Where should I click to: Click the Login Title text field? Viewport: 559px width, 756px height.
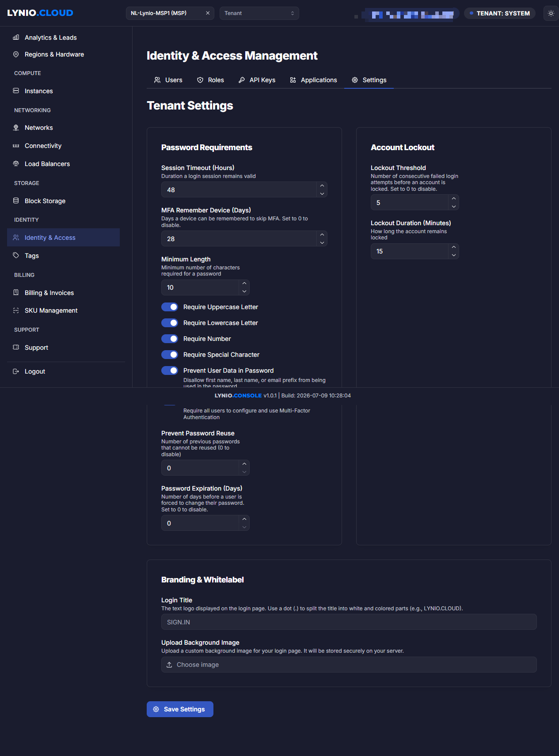[349, 622]
